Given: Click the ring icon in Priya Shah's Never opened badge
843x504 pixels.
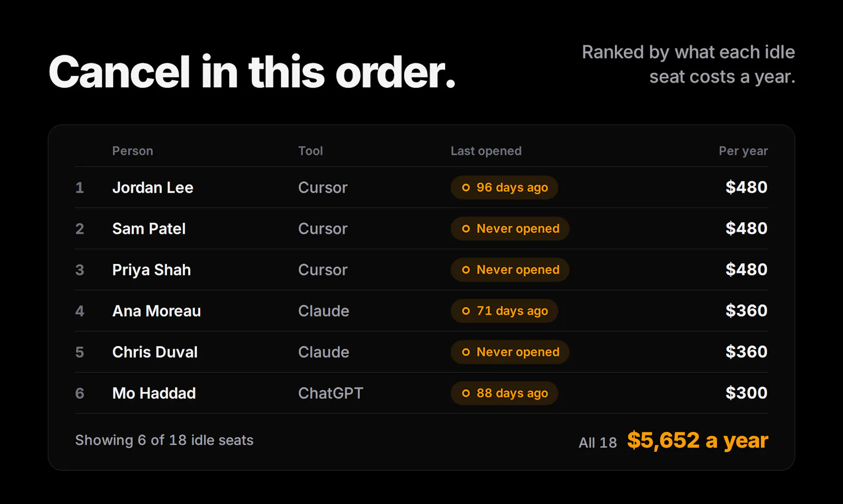Looking at the screenshot, I should pyautogui.click(x=466, y=270).
